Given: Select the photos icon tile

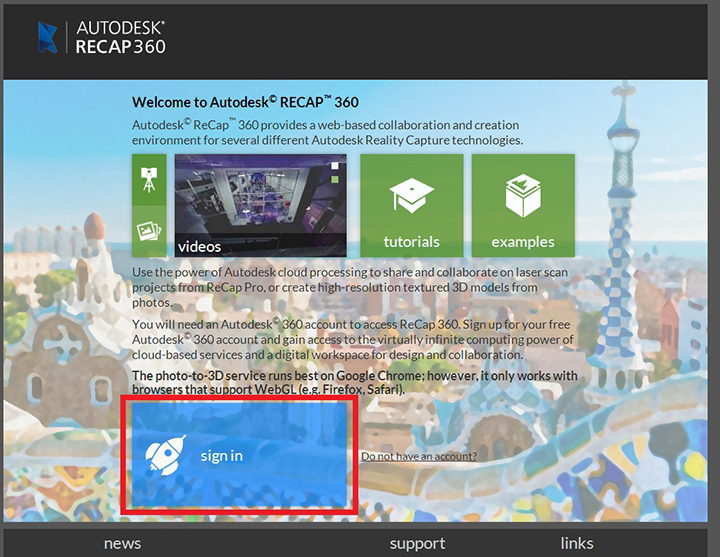Looking at the screenshot, I should 149,231.
